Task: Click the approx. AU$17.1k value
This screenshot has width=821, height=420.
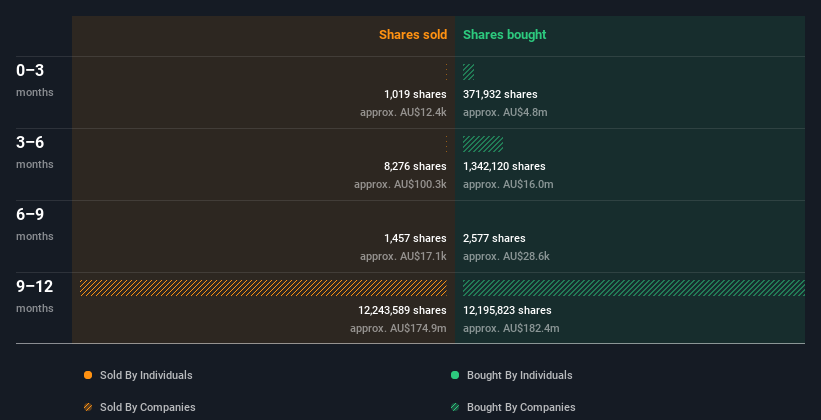Action: [403, 256]
